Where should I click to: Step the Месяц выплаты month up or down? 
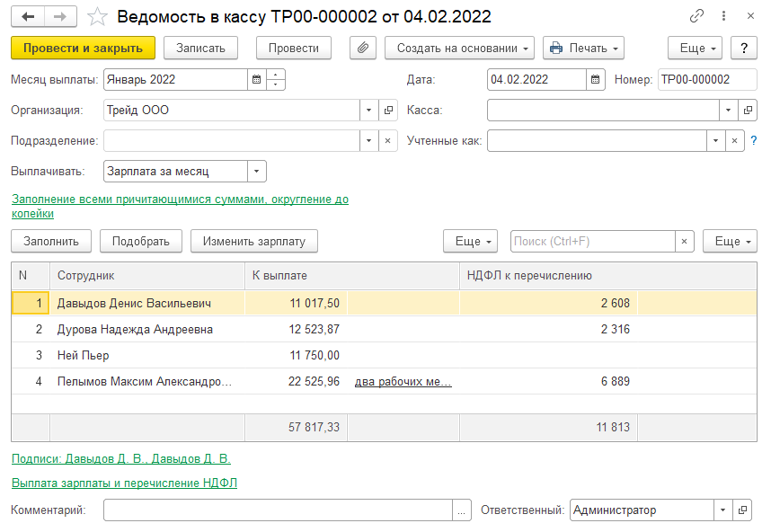coord(275,80)
